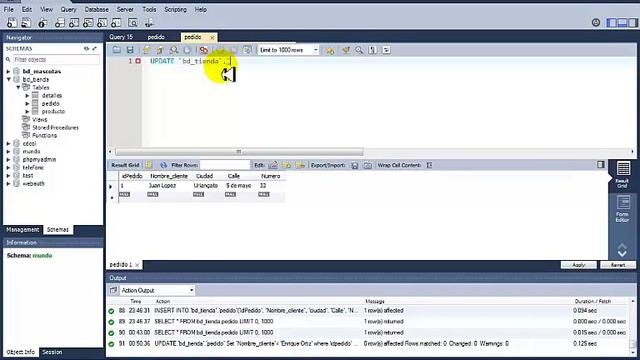Click the Filter objects input field

pyautogui.click(x=56, y=60)
